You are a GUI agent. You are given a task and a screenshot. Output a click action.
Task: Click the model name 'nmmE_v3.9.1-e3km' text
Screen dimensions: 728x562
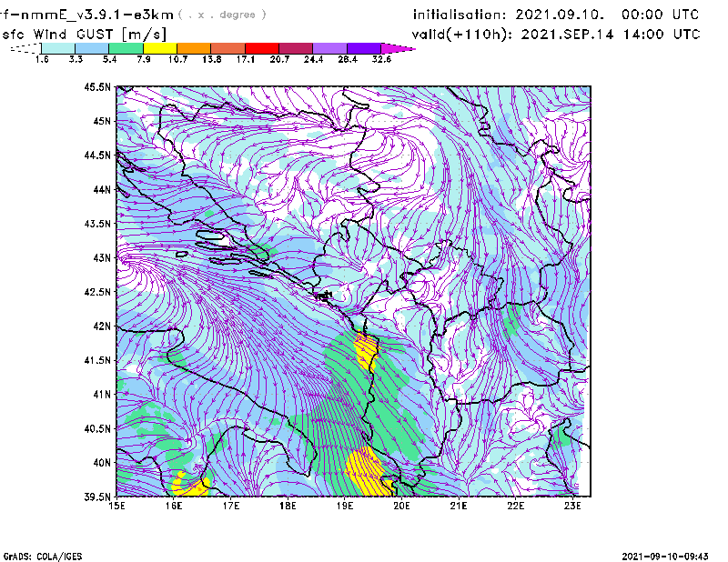(x=97, y=15)
